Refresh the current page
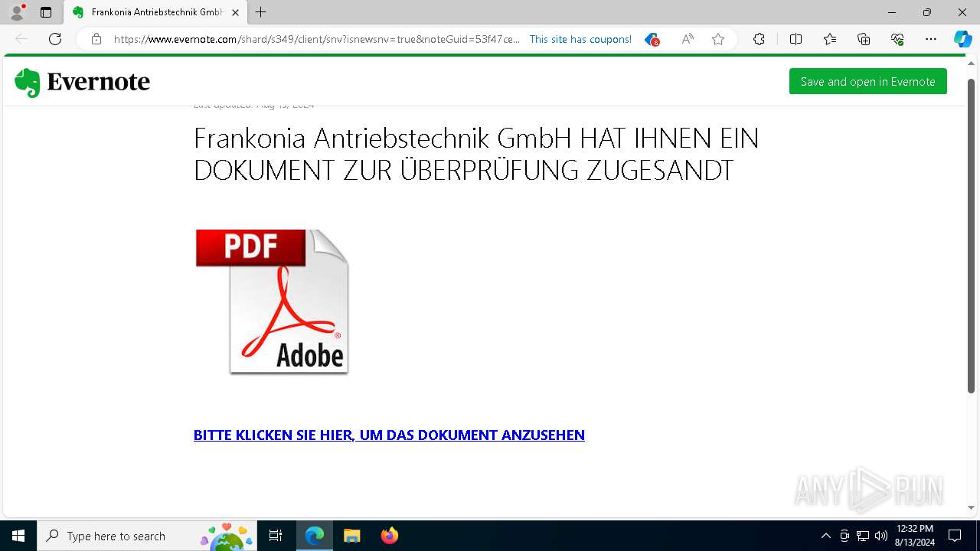Viewport: 980px width, 551px height. point(55,39)
